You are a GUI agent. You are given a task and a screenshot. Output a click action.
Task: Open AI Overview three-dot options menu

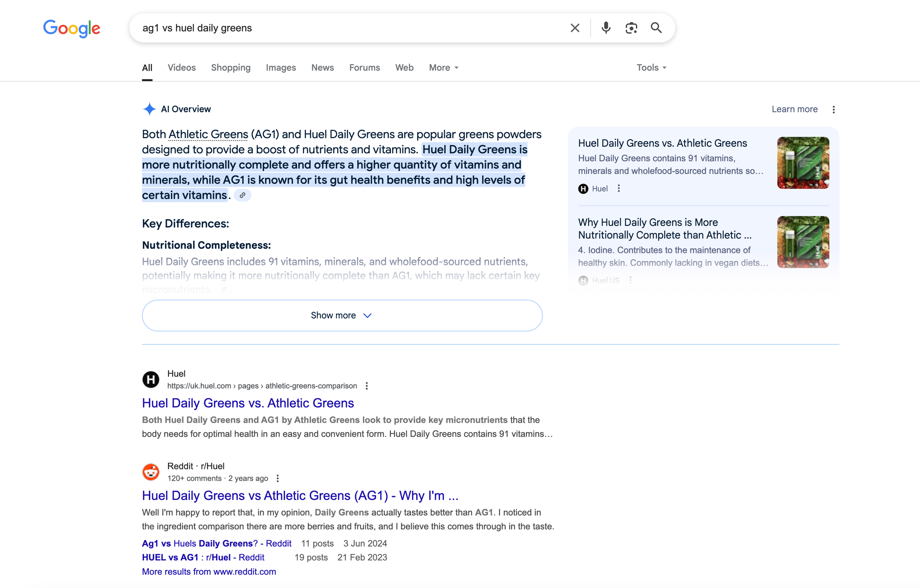coord(833,110)
